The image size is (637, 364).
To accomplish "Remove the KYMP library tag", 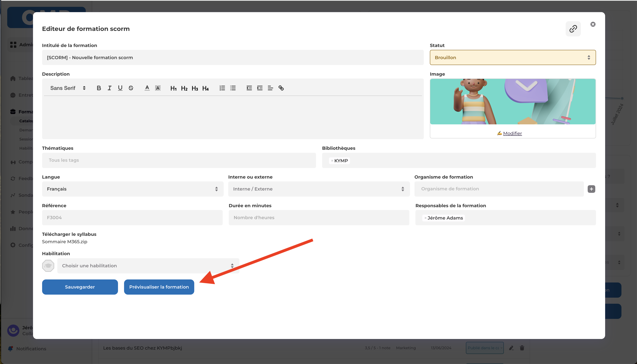I will pos(332,161).
